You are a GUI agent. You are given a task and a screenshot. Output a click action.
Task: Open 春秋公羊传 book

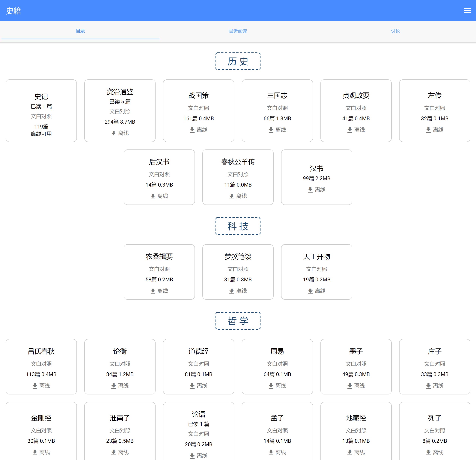(x=238, y=162)
